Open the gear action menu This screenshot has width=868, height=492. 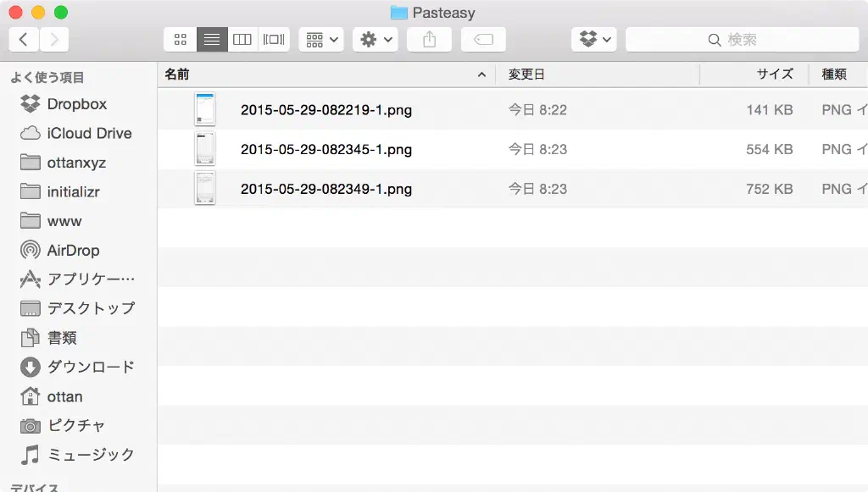click(375, 39)
